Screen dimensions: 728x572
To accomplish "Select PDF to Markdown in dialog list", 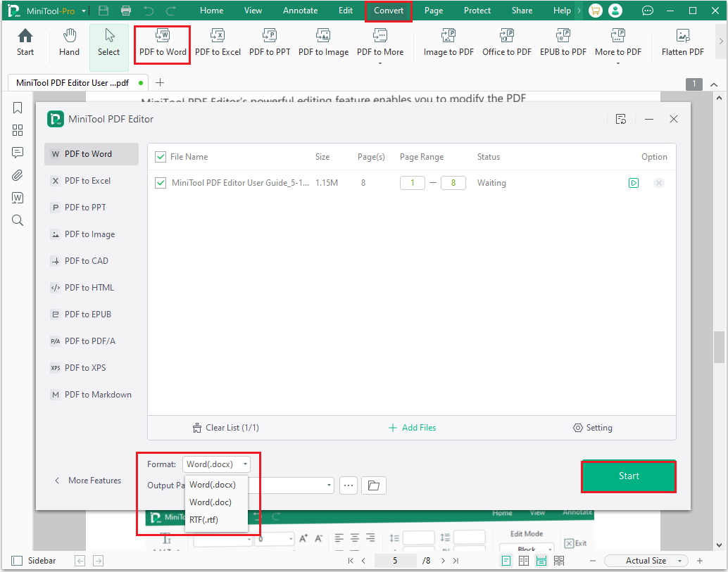I will [x=92, y=394].
